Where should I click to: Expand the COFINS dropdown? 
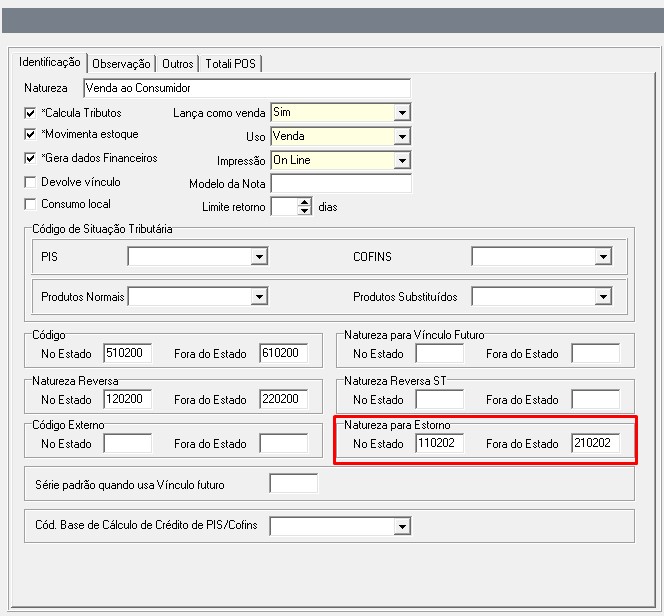[602, 257]
